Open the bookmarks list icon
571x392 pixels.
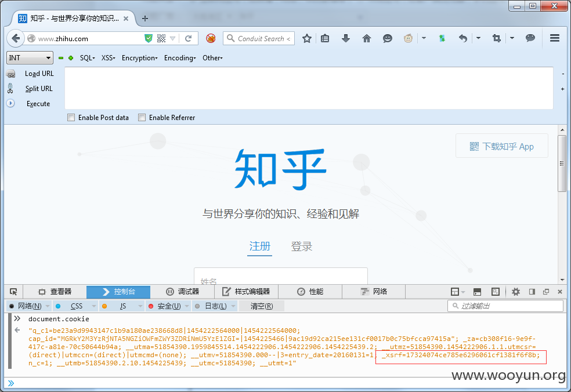pos(325,38)
